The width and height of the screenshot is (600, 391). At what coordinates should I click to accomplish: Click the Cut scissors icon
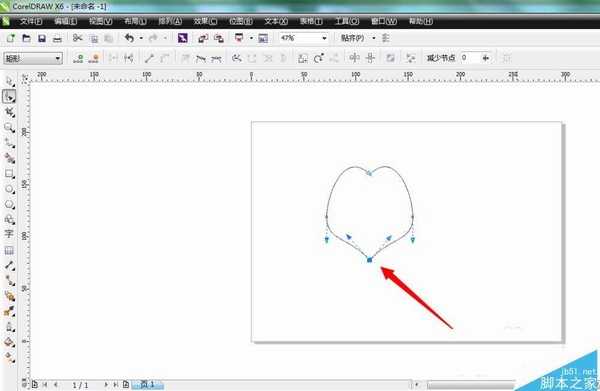coord(78,38)
